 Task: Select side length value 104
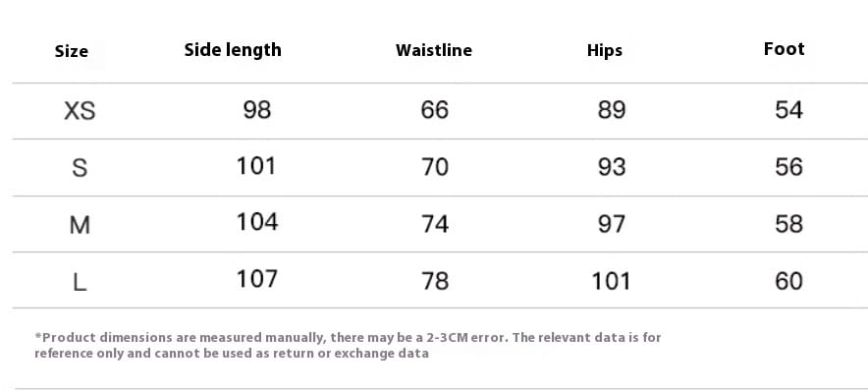[x=257, y=221]
